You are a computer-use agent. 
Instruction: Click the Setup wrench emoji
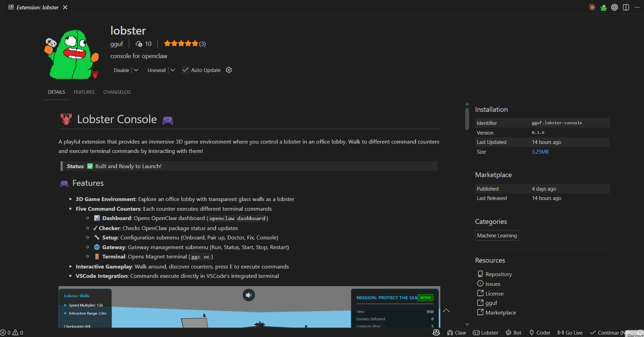[97, 237]
